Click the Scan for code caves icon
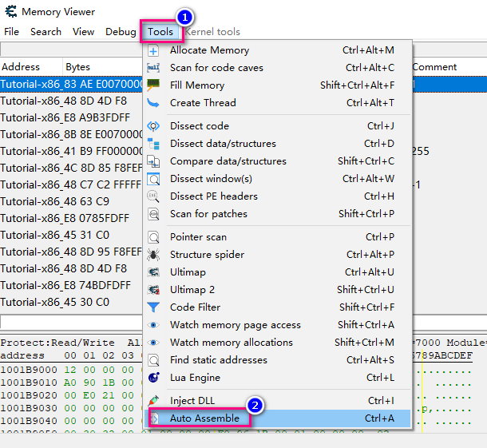Screen dimensions: 487x448 point(153,68)
